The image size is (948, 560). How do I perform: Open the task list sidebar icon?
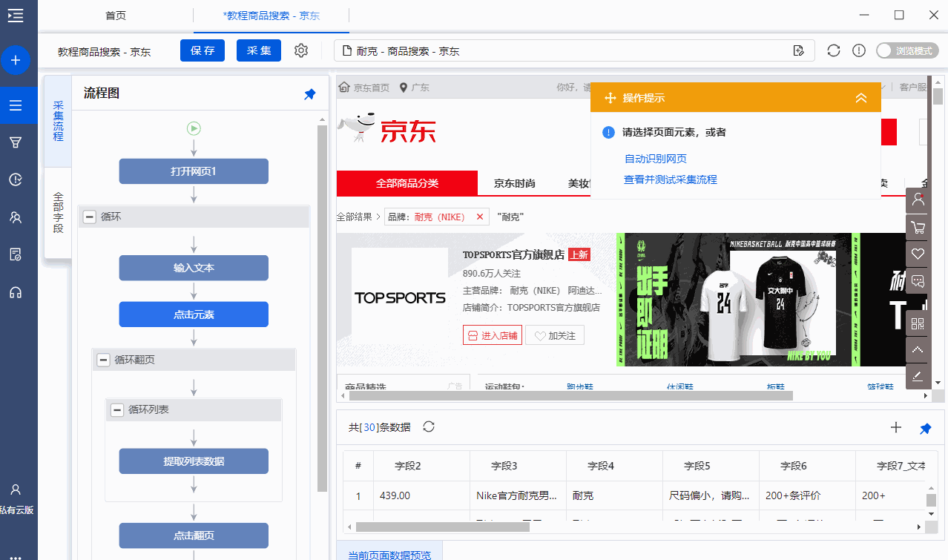point(16,105)
